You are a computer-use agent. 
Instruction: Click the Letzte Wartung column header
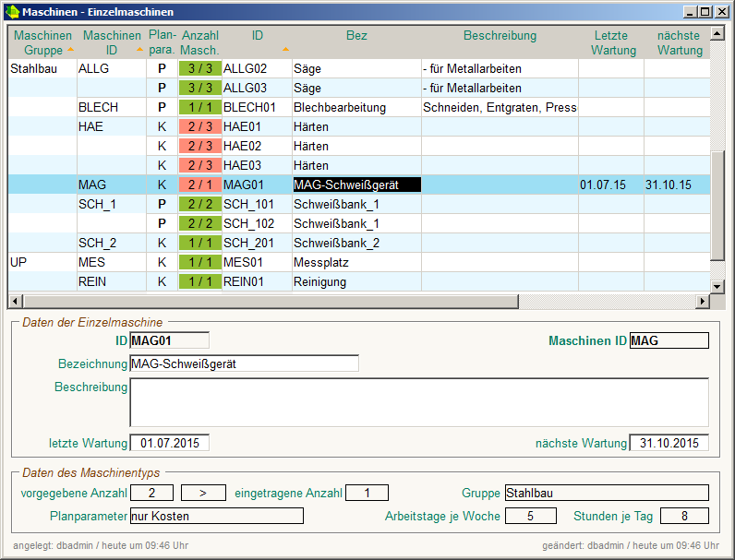point(611,42)
